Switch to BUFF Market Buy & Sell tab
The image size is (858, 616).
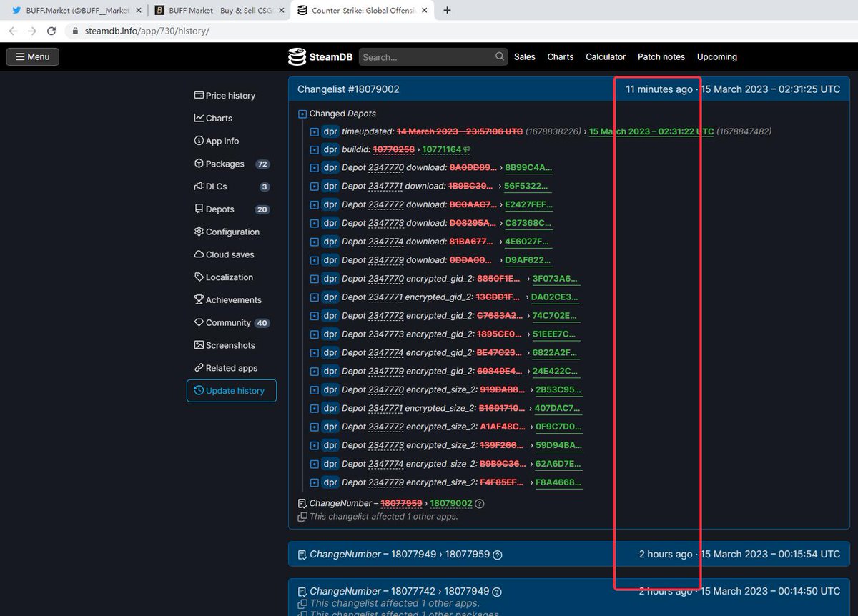[x=220, y=11]
